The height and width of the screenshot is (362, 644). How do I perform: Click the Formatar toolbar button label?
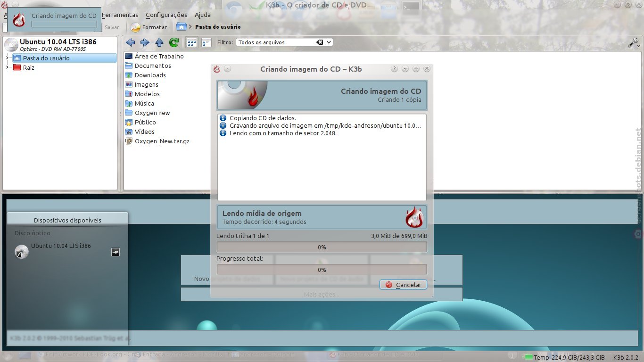click(155, 27)
